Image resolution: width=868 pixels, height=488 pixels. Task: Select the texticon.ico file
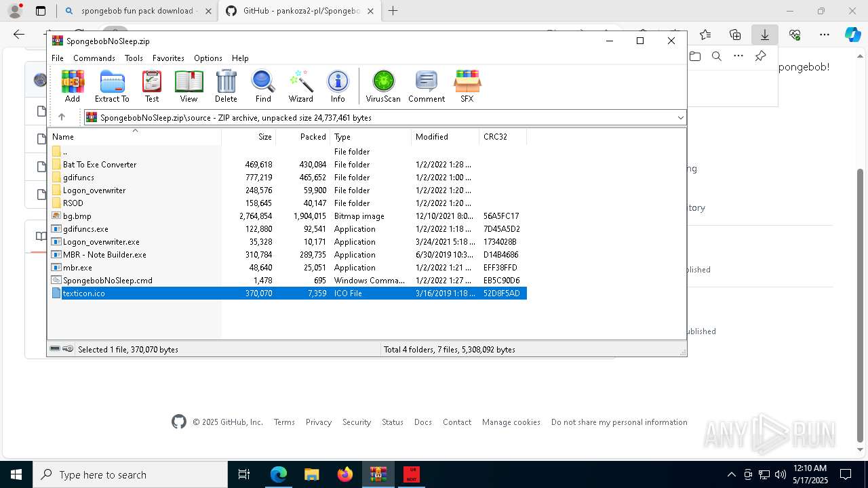click(x=287, y=293)
